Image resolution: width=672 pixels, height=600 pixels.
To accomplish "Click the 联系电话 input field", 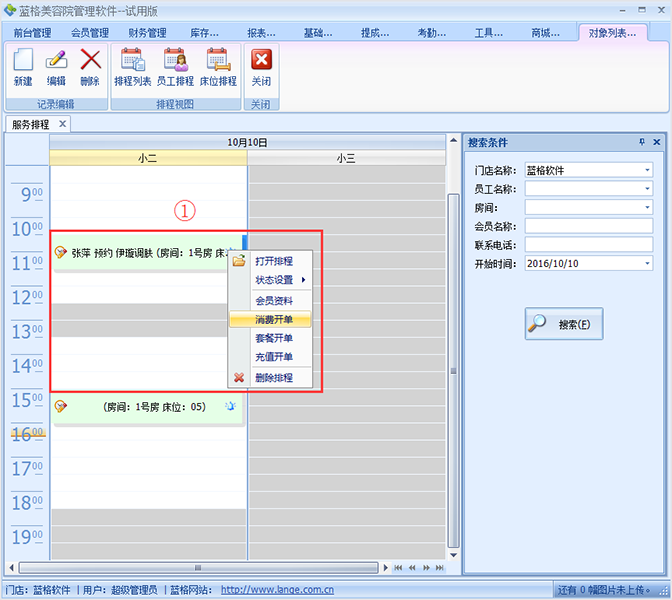I will click(x=589, y=245).
